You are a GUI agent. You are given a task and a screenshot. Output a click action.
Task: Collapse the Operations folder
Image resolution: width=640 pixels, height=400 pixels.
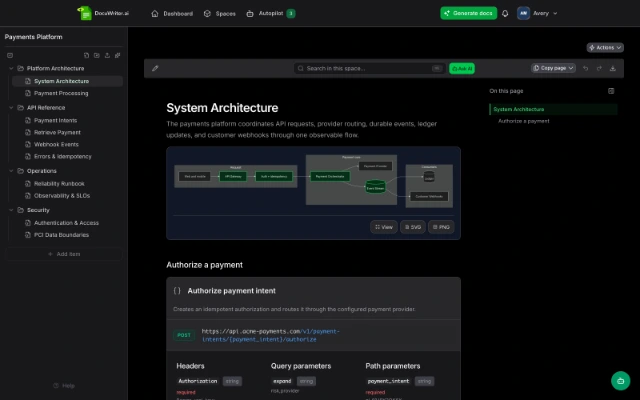[11, 171]
